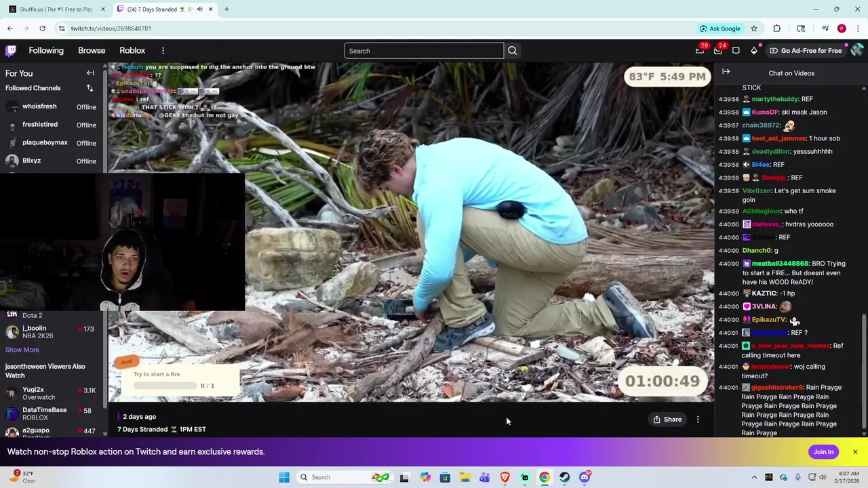Open Brave browser in taskbar
This screenshot has width=868, height=488.
click(505, 477)
